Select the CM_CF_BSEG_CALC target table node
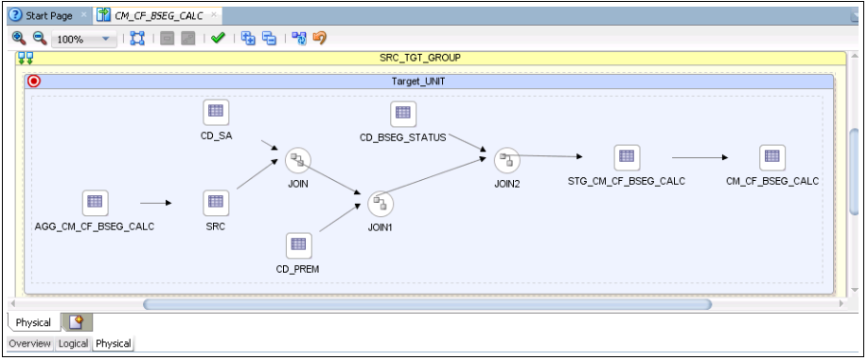 [x=772, y=157]
